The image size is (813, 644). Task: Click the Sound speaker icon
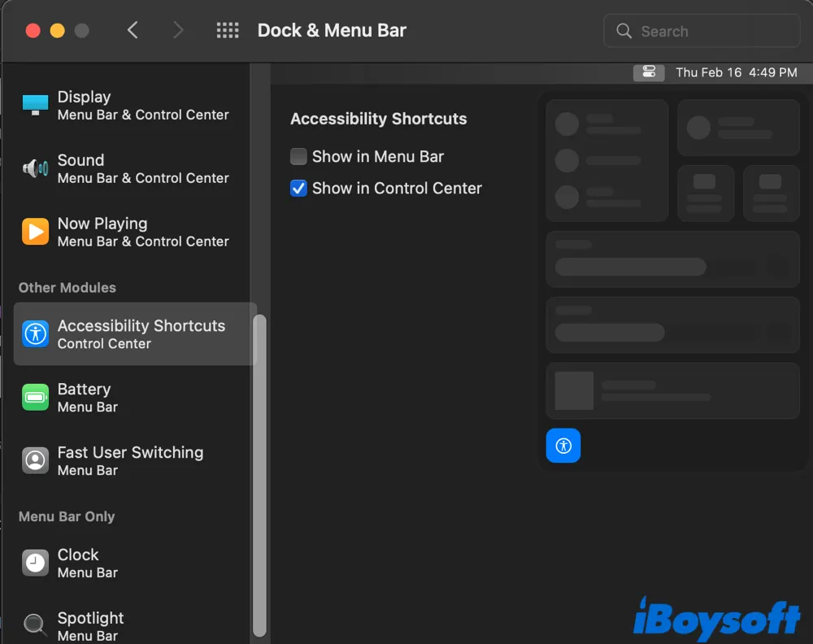[x=35, y=168]
